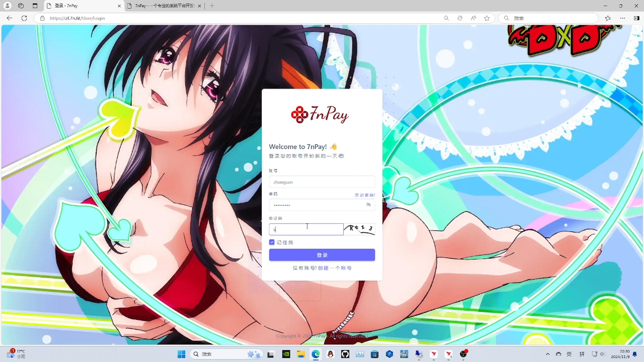
Task: Open NVIDIA app on taskbar
Action: point(286,354)
